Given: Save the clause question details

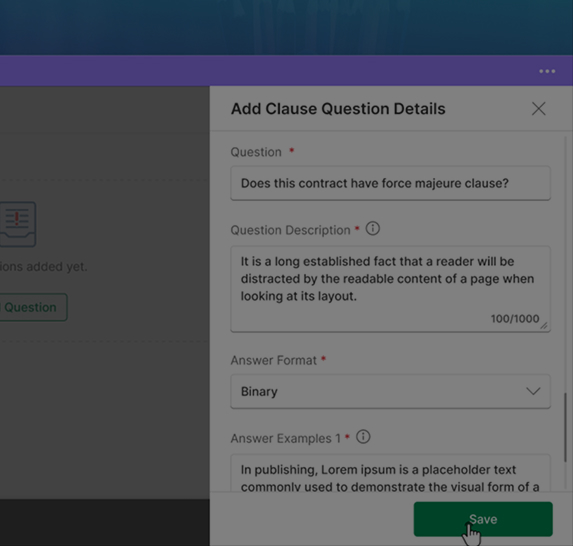Looking at the screenshot, I should pyautogui.click(x=483, y=519).
